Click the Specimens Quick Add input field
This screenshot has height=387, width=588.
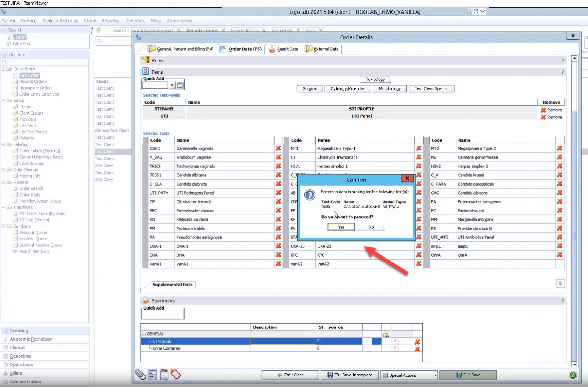pos(163,314)
